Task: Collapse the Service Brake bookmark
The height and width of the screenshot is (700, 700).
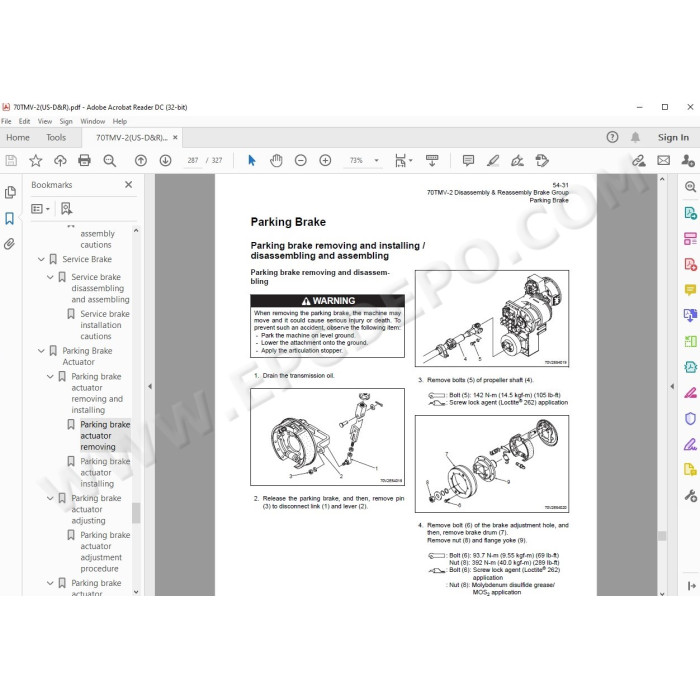Action: (41, 259)
